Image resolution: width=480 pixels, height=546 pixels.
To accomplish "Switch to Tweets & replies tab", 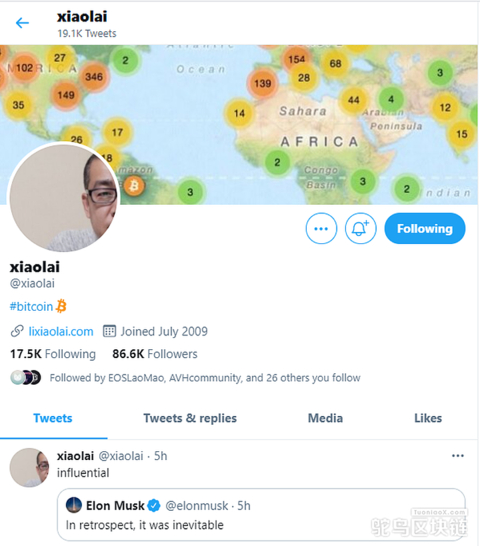I will (x=190, y=418).
